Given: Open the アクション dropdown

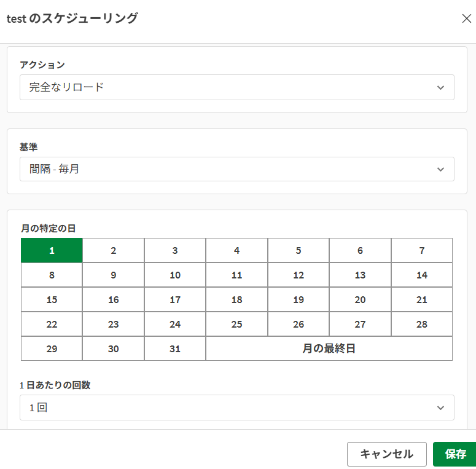Looking at the screenshot, I should tap(236, 87).
